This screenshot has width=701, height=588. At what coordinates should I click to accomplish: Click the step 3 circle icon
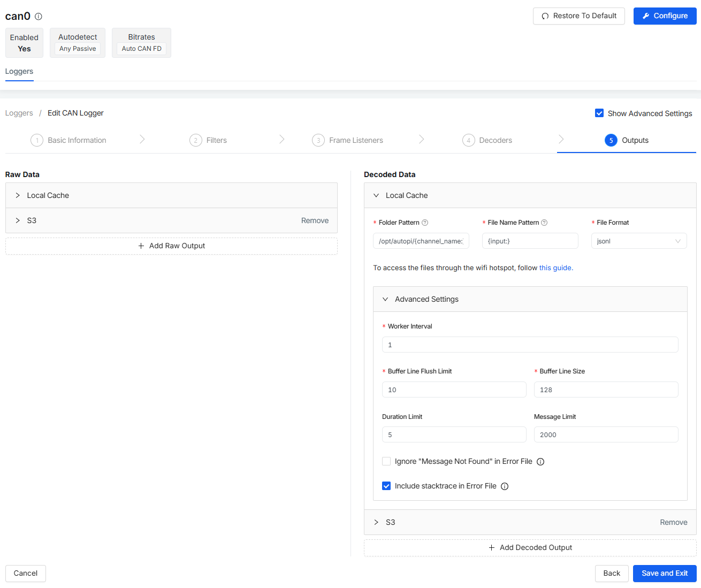click(318, 140)
